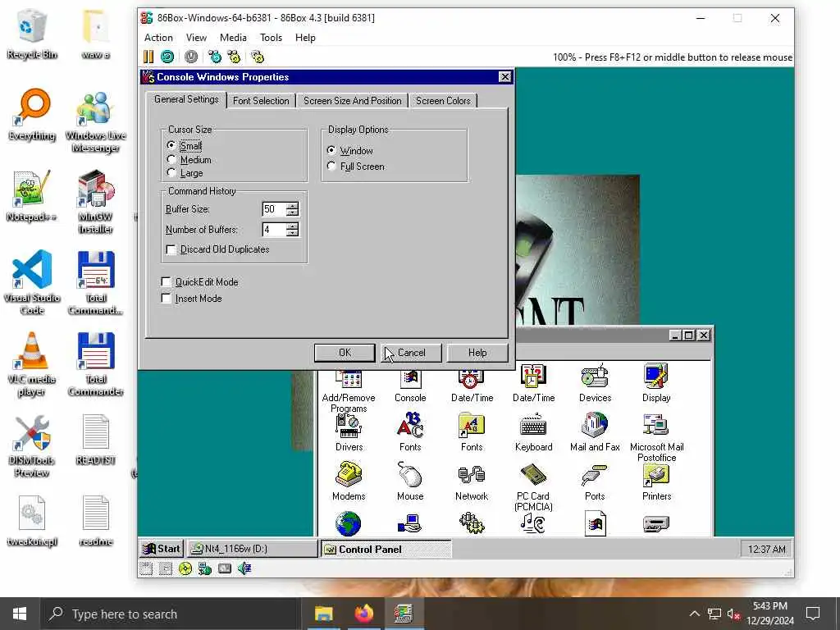This screenshot has height=630, width=840.
Task: Open Add/Remove Programs in Control Panel
Action: click(x=349, y=391)
